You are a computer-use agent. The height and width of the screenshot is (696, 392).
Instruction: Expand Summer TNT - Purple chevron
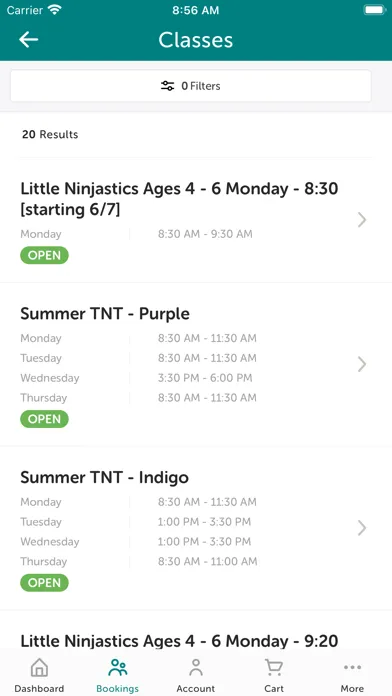(x=362, y=364)
